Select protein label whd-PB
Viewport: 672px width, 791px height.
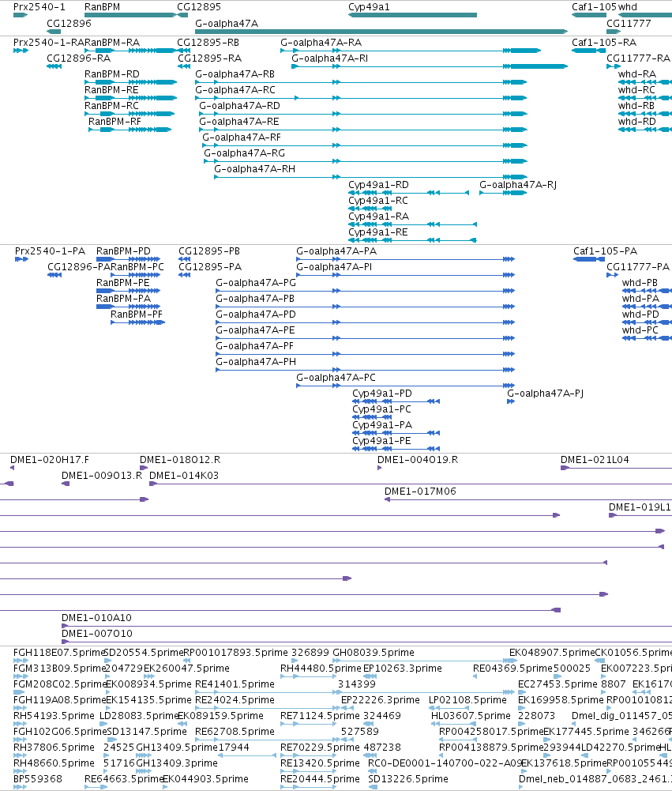640,283
